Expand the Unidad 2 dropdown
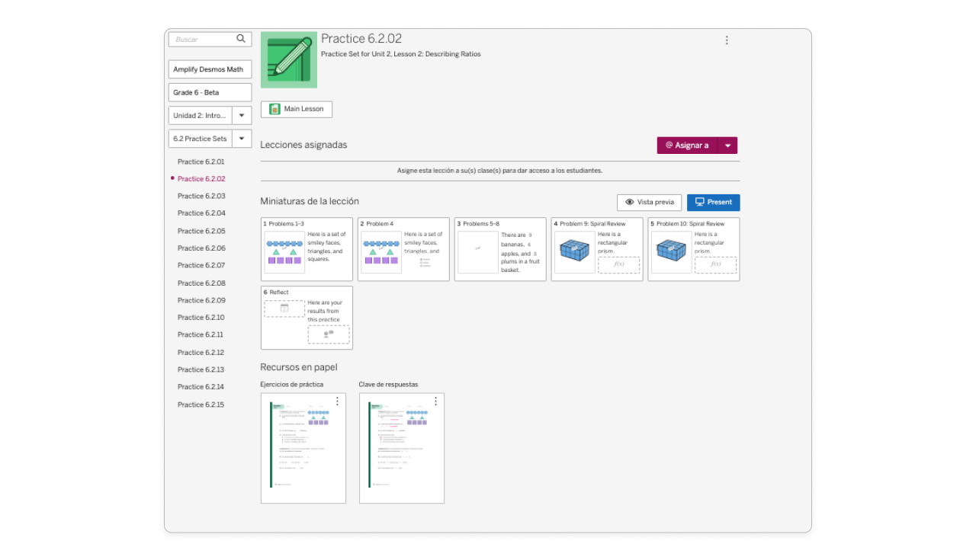The width and height of the screenshot is (976, 560). (x=242, y=115)
